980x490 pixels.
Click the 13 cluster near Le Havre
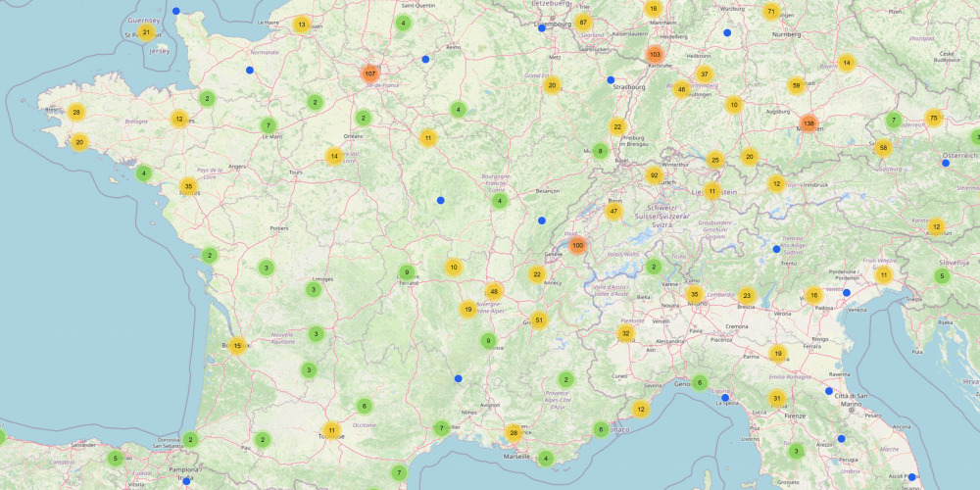[x=302, y=24]
